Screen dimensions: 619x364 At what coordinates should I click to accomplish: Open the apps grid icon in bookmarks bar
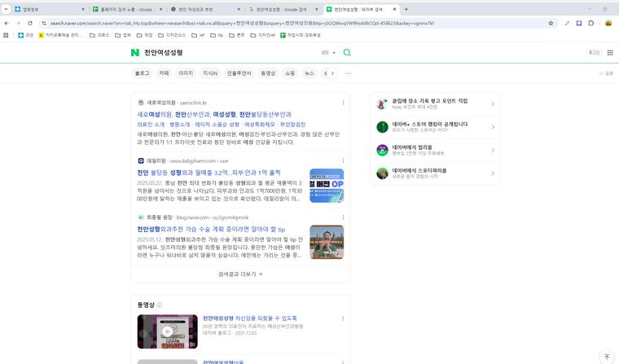(x=6, y=35)
